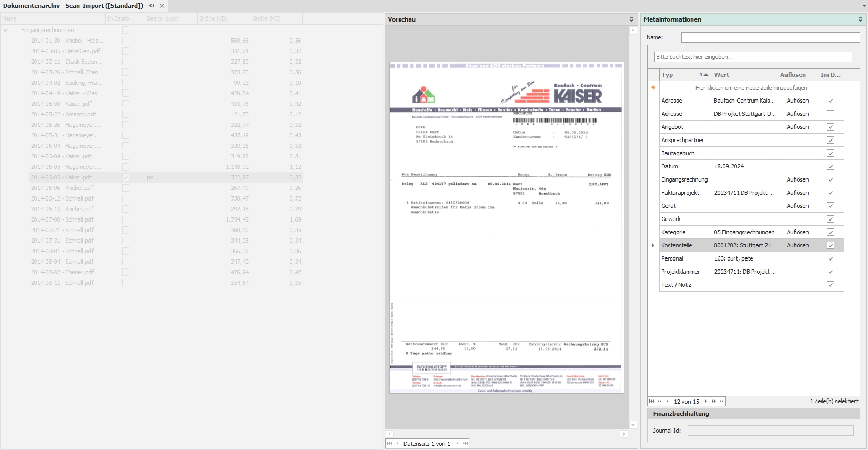This screenshot has height=450, width=868.
Task: Enable Im D... checkbox for DB Projekt Stuttgart row
Action: click(831, 114)
